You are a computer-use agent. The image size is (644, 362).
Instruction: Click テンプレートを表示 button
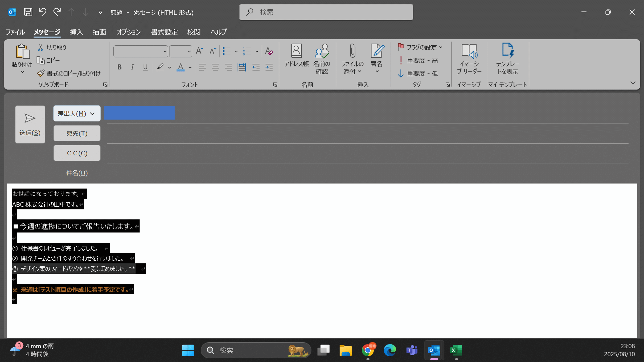click(508, 59)
